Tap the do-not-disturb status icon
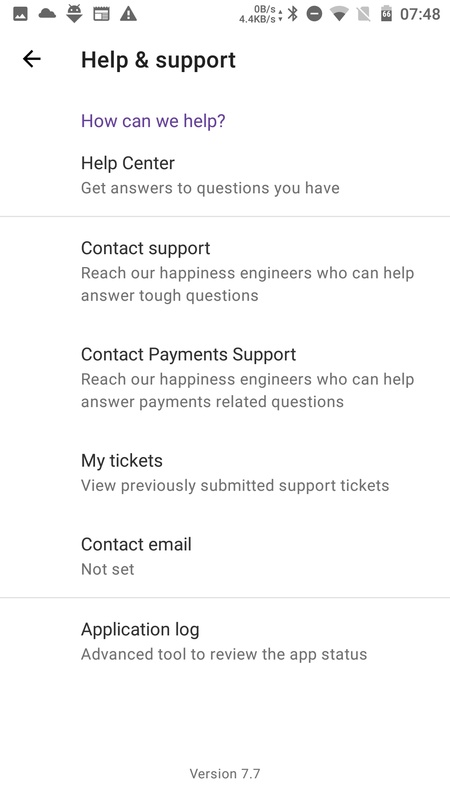450x800 pixels. click(314, 14)
